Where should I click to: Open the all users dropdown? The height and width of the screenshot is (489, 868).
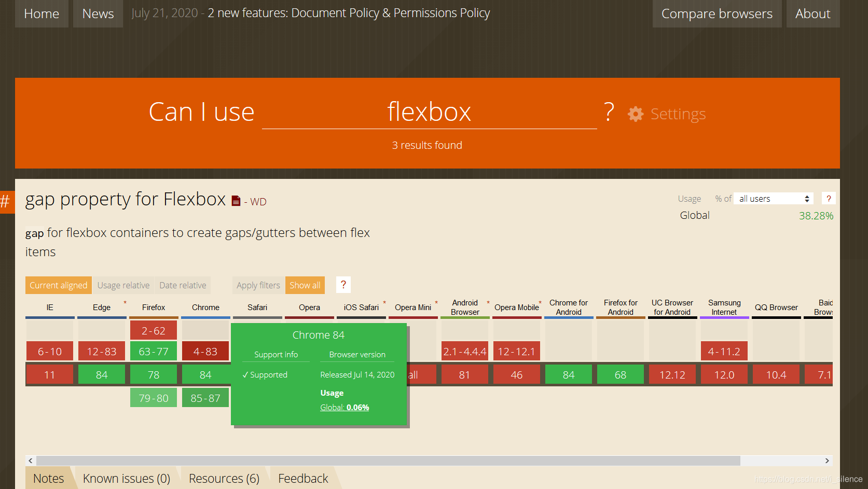[774, 199]
